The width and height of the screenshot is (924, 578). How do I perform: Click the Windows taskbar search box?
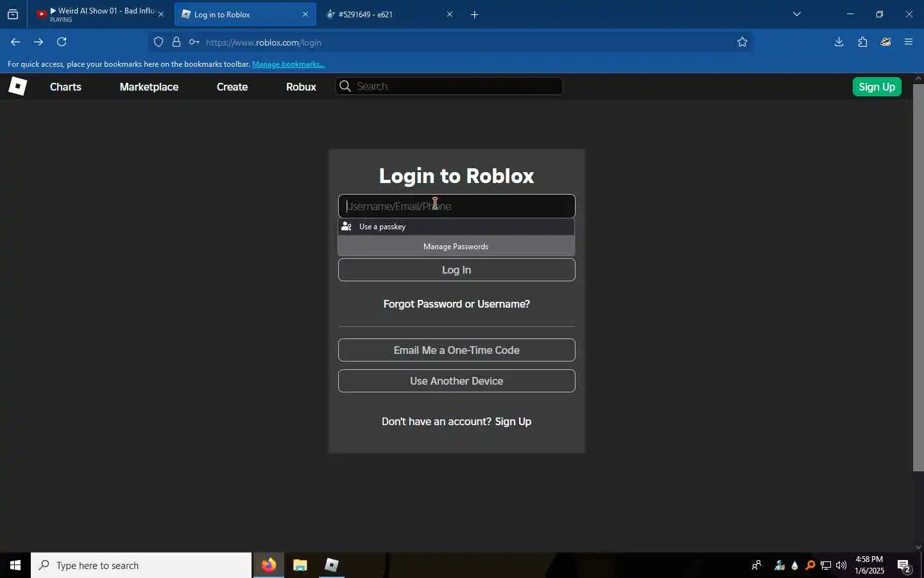point(141,565)
